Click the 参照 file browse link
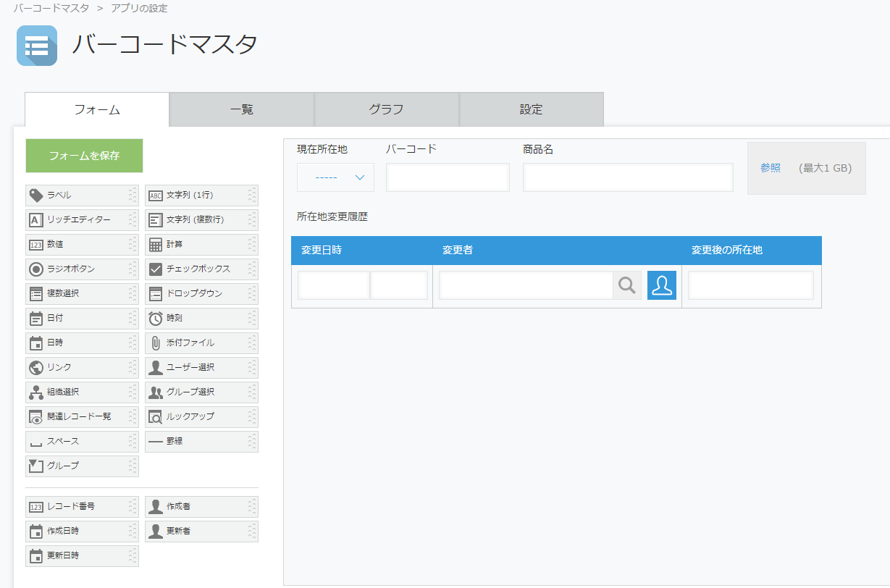 pos(771,168)
